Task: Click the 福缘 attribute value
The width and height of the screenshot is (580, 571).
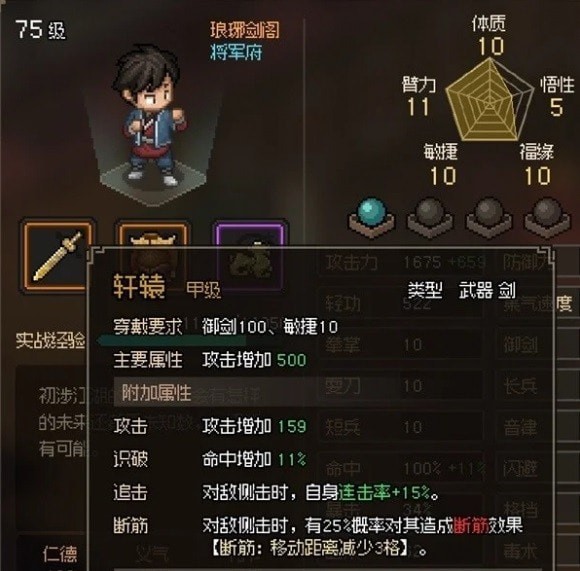Action: tap(538, 176)
